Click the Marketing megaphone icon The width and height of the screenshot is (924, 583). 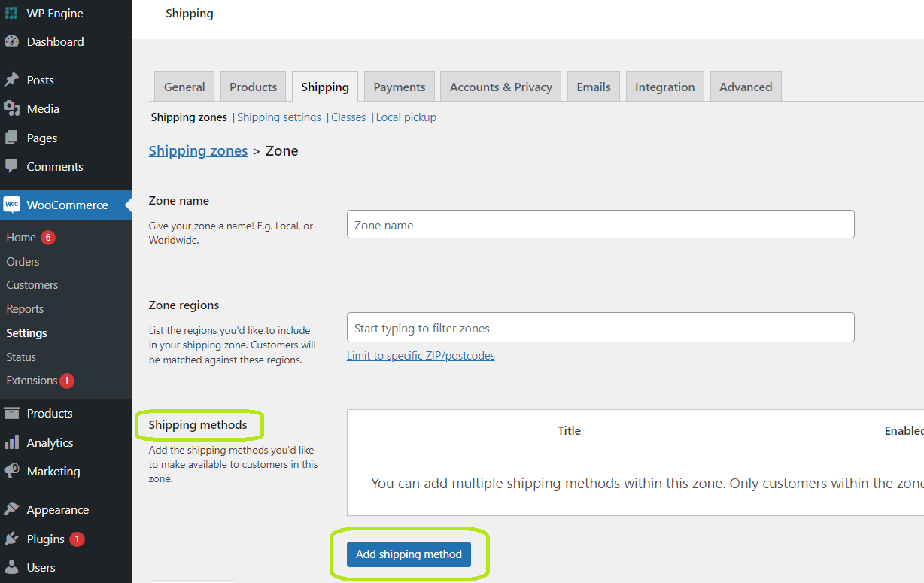point(11,471)
